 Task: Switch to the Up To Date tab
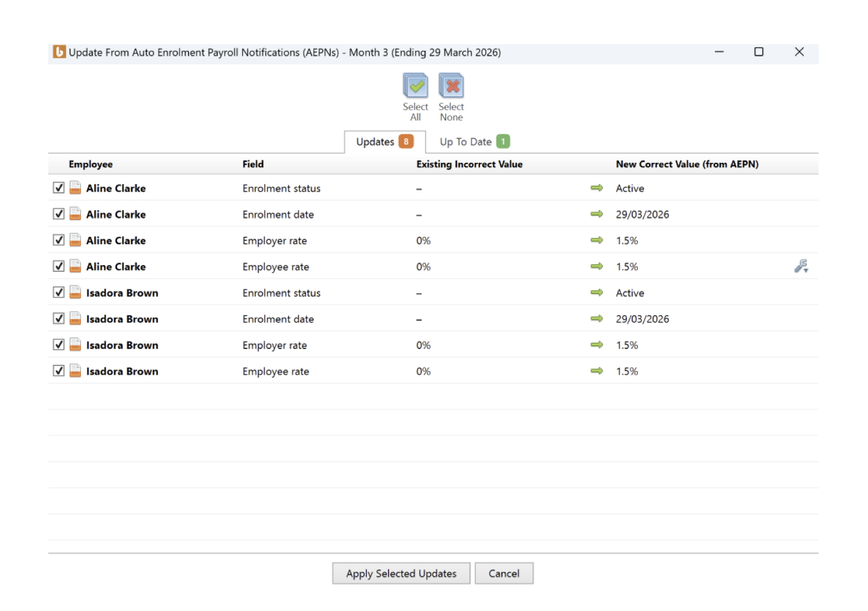(x=474, y=142)
